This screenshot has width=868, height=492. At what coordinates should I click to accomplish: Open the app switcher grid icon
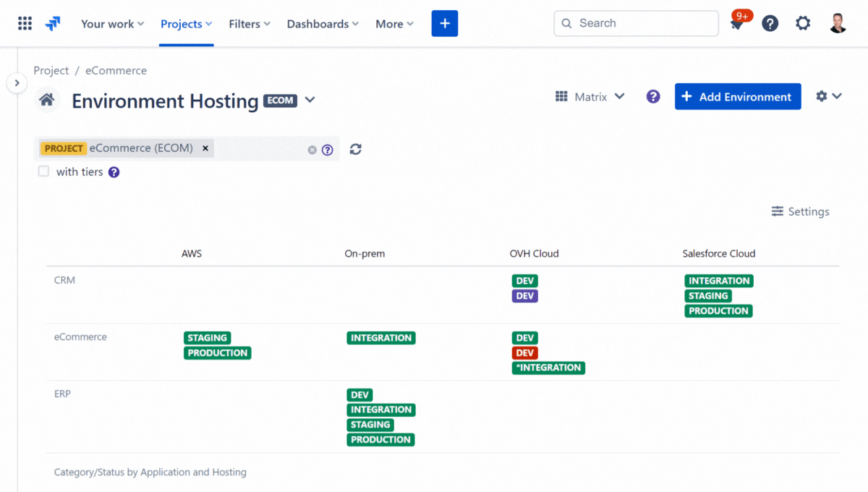[x=25, y=24]
